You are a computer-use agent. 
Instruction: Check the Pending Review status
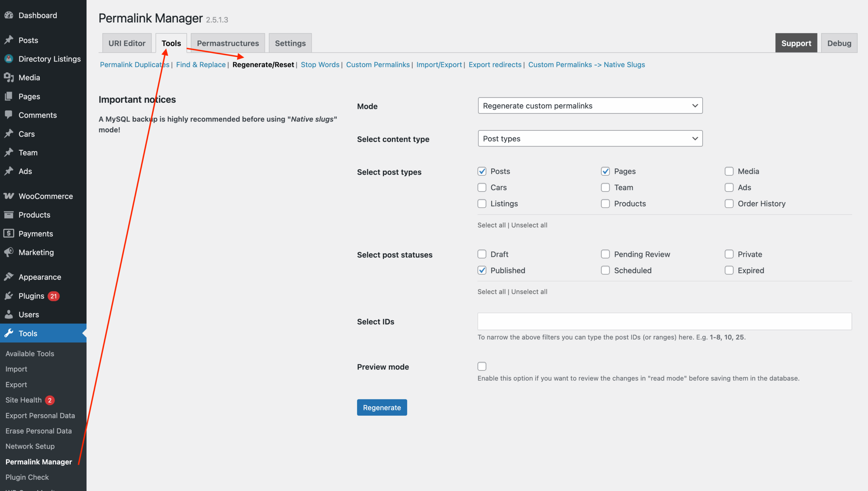[x=605, y=254]
